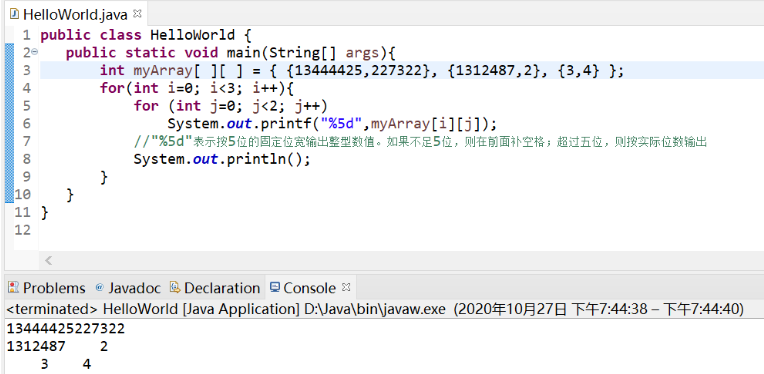Click line number 6 in the gutter
Viewport: 764px width, 374px height.
coord(26,123)
